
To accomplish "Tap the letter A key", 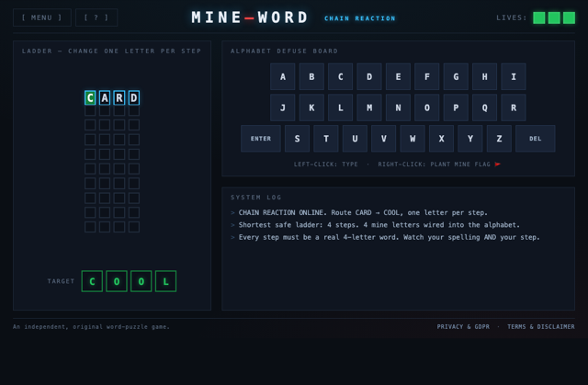I will point(283,77).
